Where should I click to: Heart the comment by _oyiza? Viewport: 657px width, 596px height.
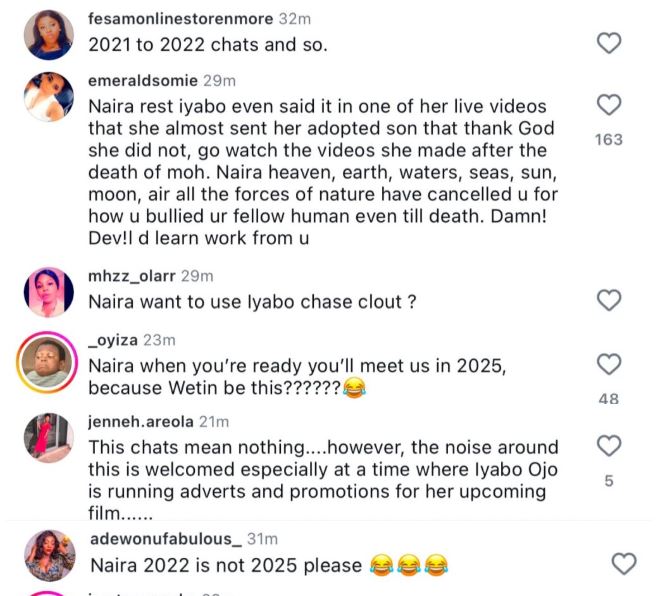[608, 364]
